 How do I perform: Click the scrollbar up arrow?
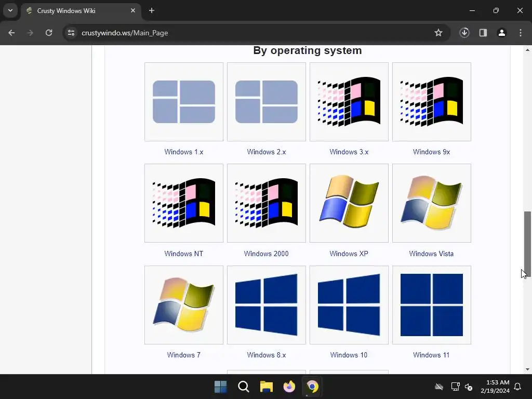pos(527,50)
